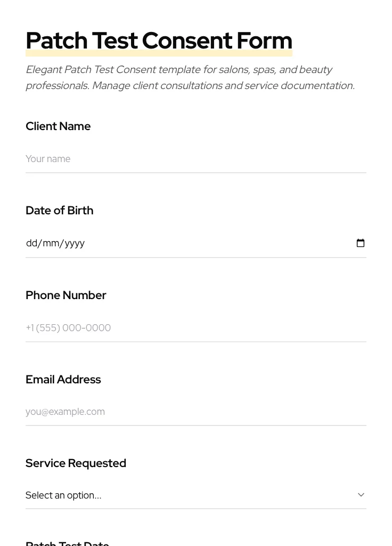Select the 'yyyy' year segment
The image size is (392, 546).
(75, 243)
